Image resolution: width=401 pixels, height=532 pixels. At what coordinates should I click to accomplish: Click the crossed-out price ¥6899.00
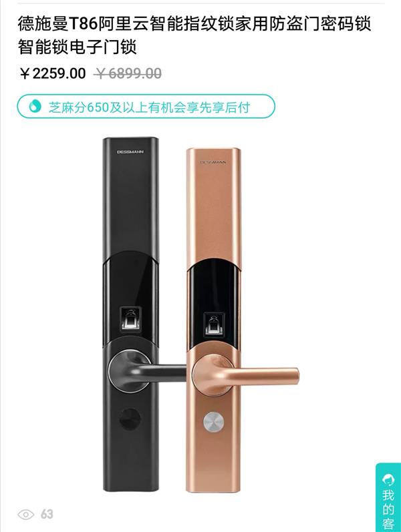[128, 73]
